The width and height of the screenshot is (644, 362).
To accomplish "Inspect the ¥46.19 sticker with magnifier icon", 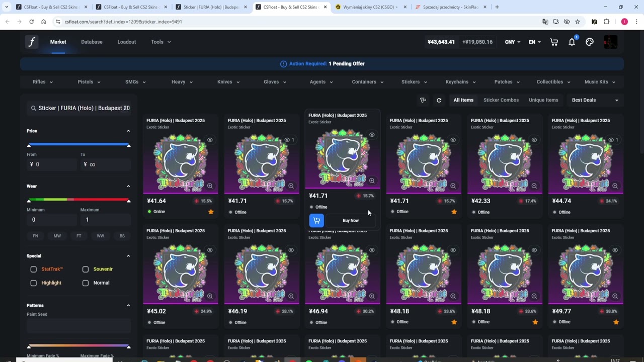I will coord(291,296).
